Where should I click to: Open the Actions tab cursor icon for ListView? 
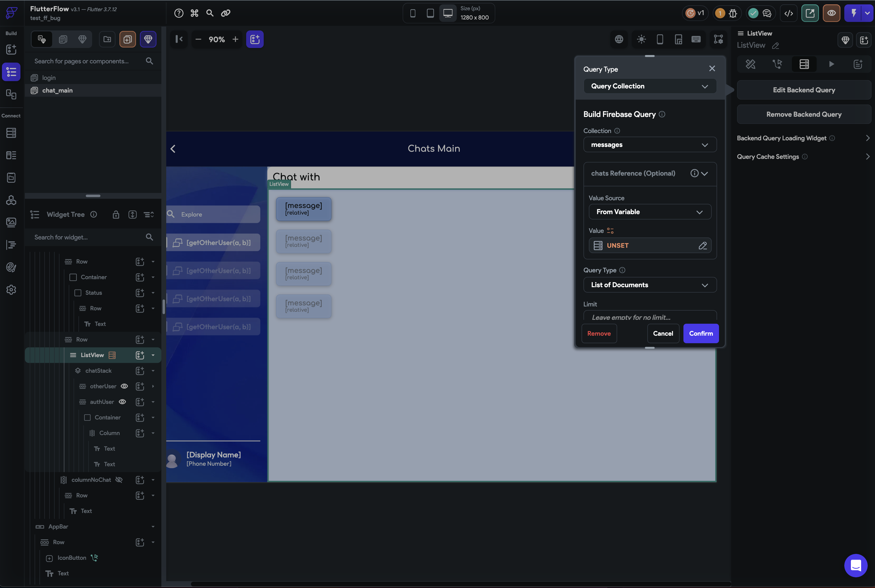click(x=777, y=64)
